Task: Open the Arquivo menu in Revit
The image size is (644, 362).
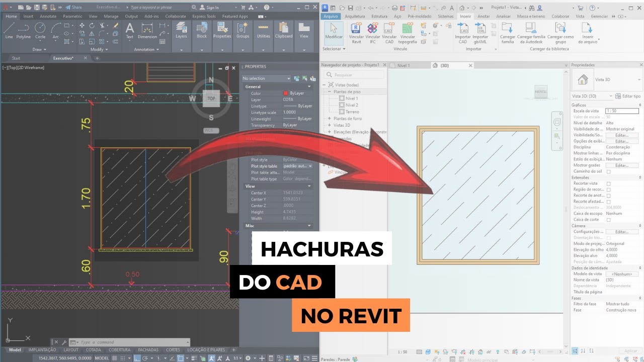Action: coord(331,16)
